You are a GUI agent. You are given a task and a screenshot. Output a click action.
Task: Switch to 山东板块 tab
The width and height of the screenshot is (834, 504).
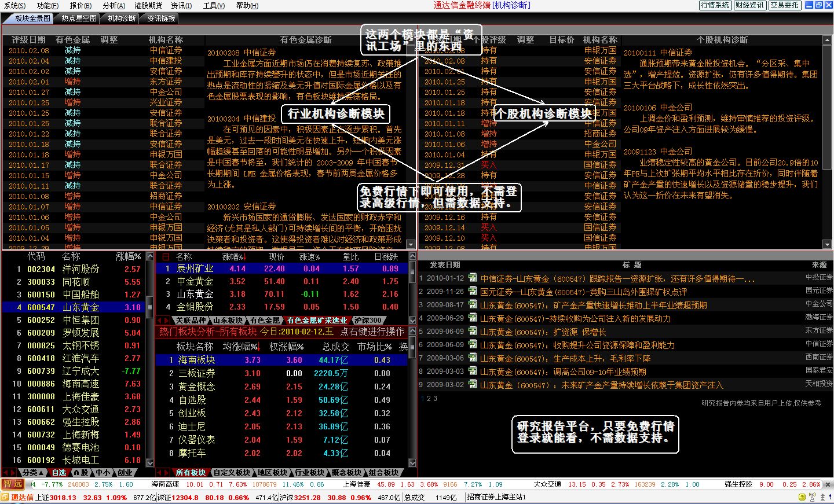228,320
